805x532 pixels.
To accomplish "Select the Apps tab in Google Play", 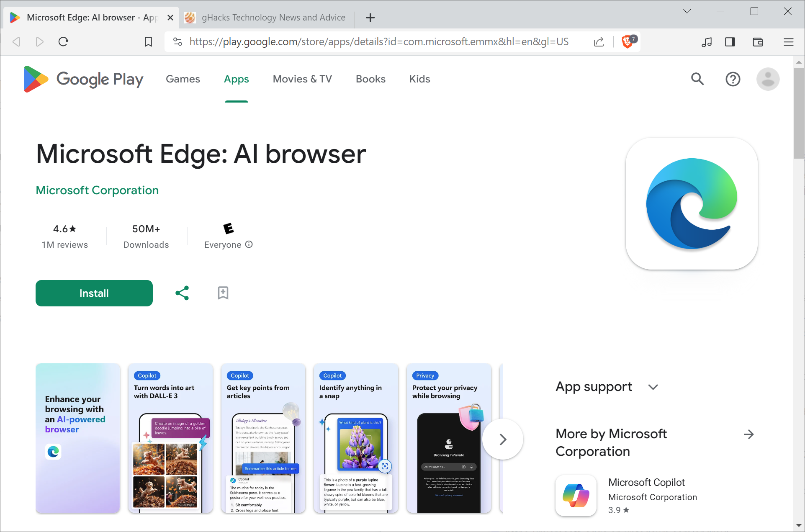I will pos(236,79).
